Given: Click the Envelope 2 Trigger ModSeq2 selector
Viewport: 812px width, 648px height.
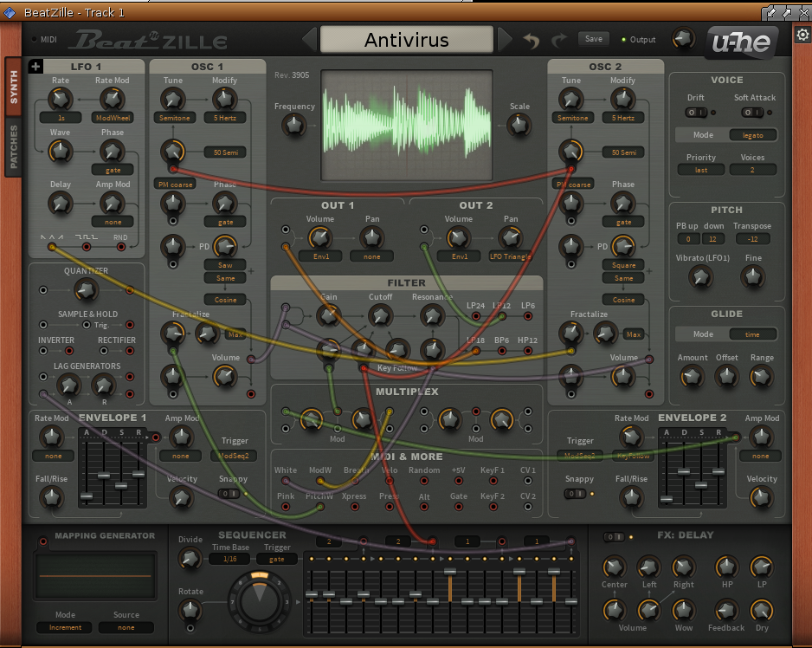Looking at the screenshot, I should point(579,456).
